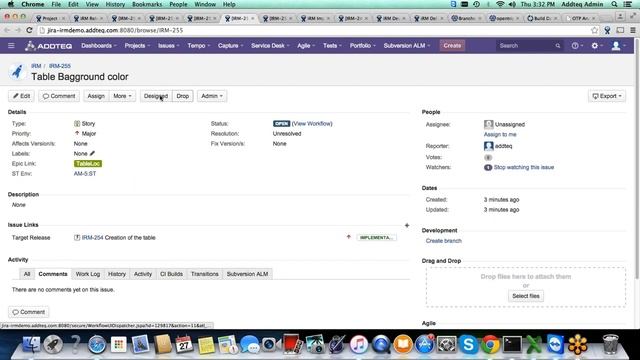
Task: Click Stop watching this issue
Action: pyautogui.click(x=524, y=167)
